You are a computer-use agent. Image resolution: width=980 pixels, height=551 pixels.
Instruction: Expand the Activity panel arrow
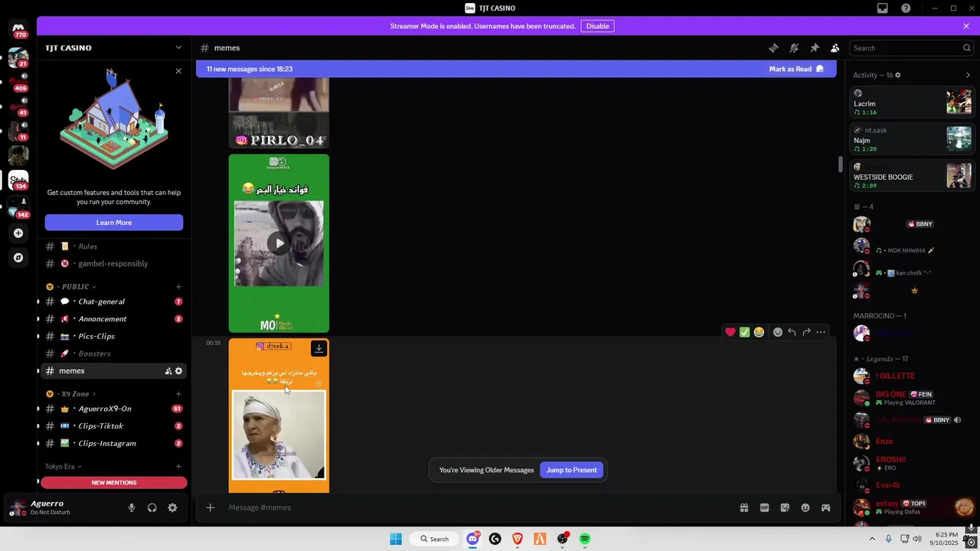pos(968,75)
